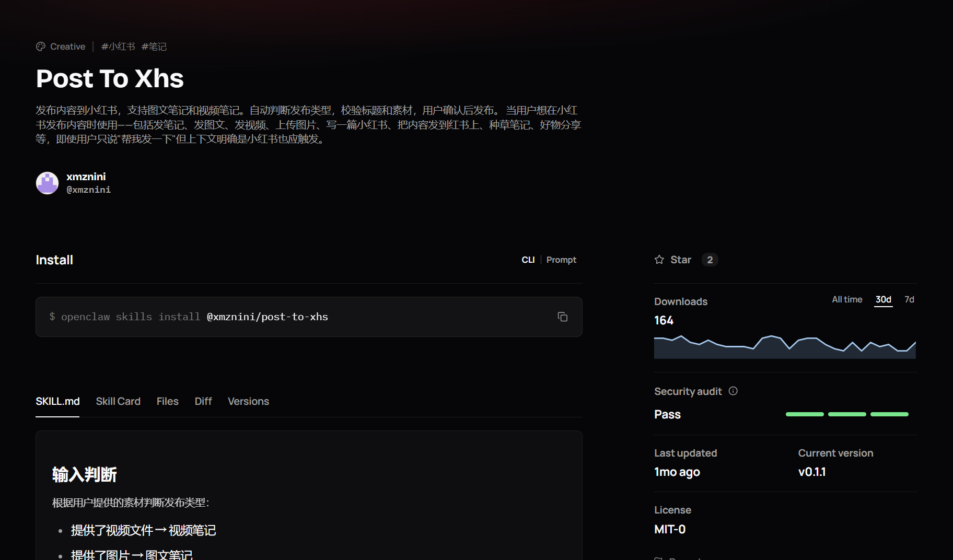Click the Creative palette icon
The width and height of the screenshot is (953, 560).
(x=41, y=46)
